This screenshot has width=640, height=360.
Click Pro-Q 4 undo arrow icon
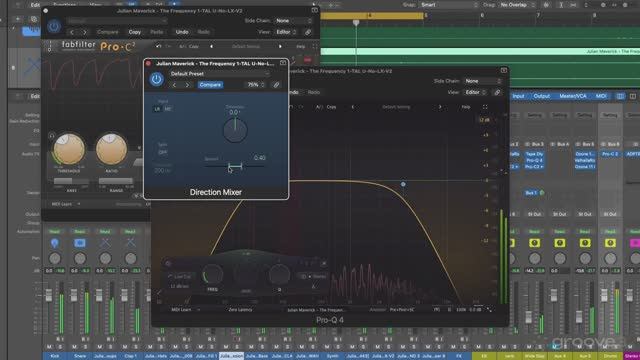(291, 107)
